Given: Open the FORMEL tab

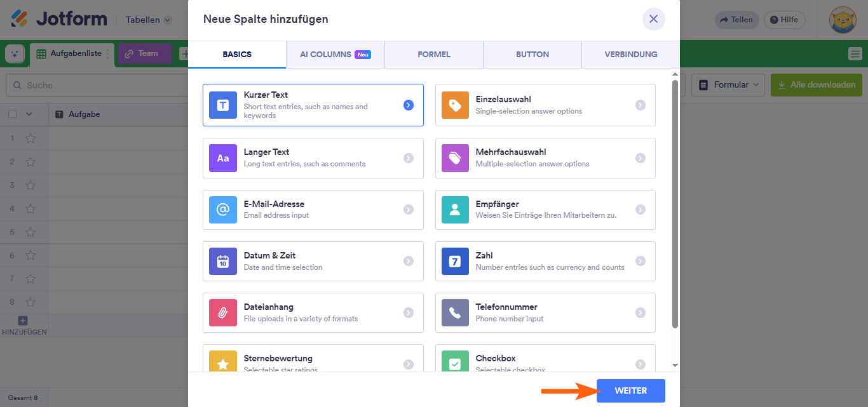Looking at the screenshot, I should point(434,55).
